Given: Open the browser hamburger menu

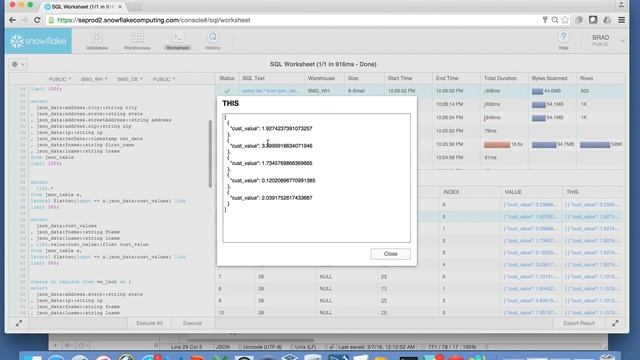Looking at the screenshot, I should pos(622,20).
